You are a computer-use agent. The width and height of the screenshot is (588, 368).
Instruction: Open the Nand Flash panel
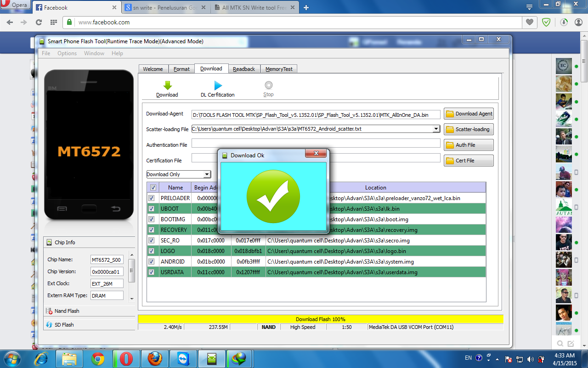[x=67, y=311]
